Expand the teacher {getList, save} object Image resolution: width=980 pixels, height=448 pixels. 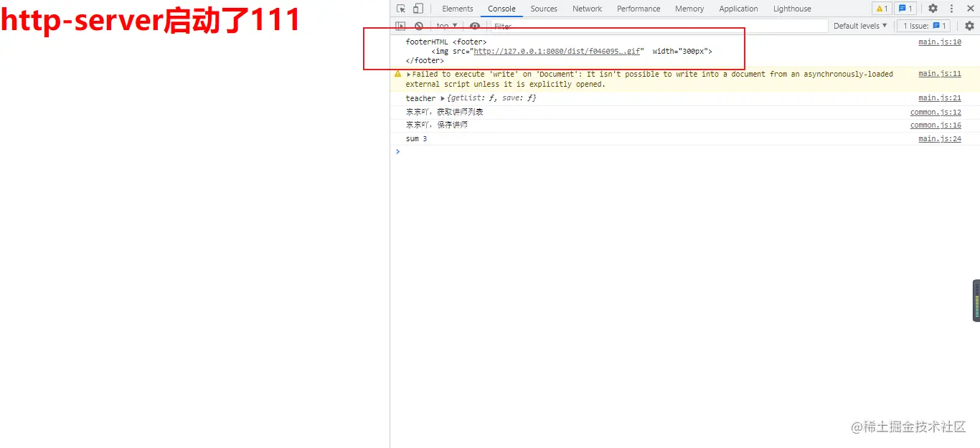point(443,98)
